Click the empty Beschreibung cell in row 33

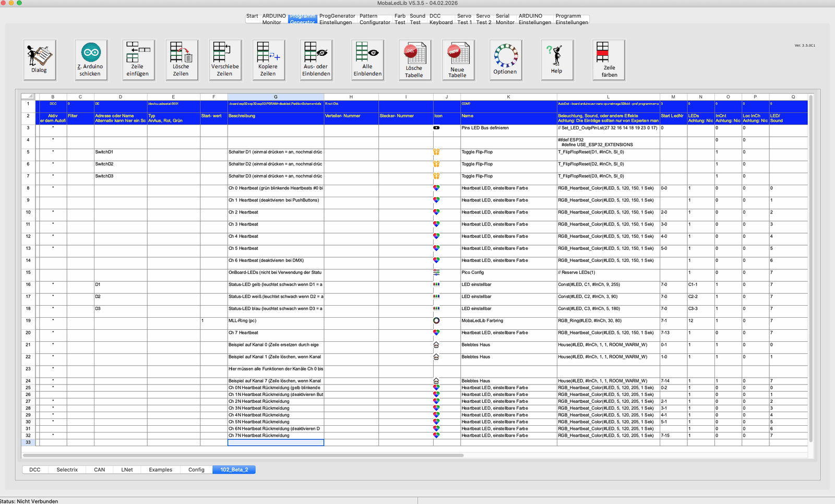[276, 442]
